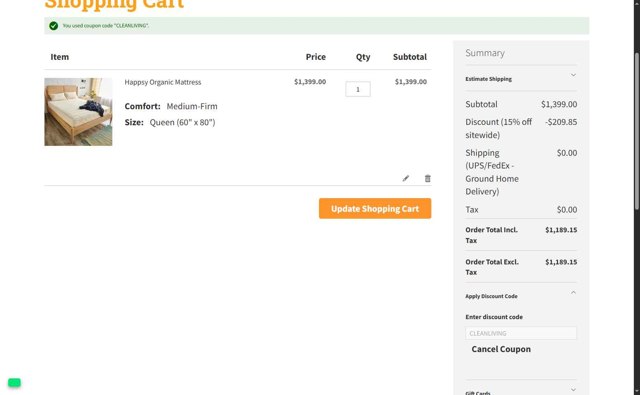Open the Happsy Organic Mattress link
The width and height of the screenshot is (640, 395).
point(162,82)
